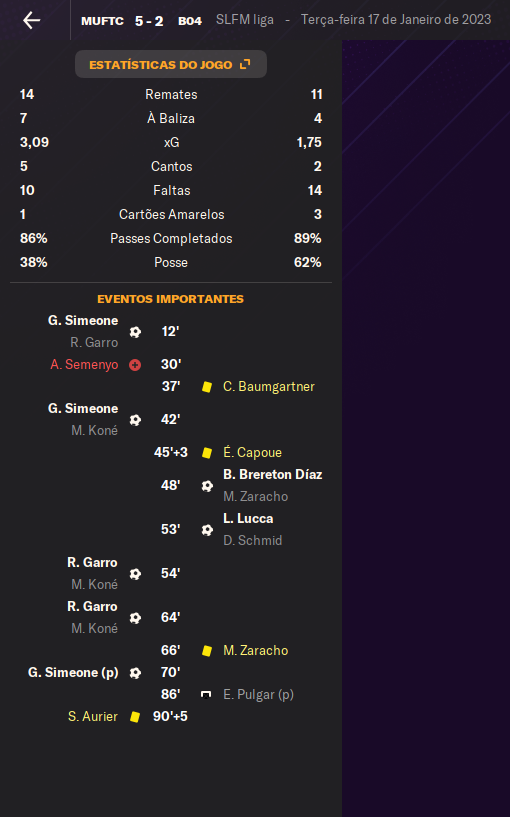Open the MUFTC team name in the header
This screenshot has width=510, height=817.
[x=102, y=21]
